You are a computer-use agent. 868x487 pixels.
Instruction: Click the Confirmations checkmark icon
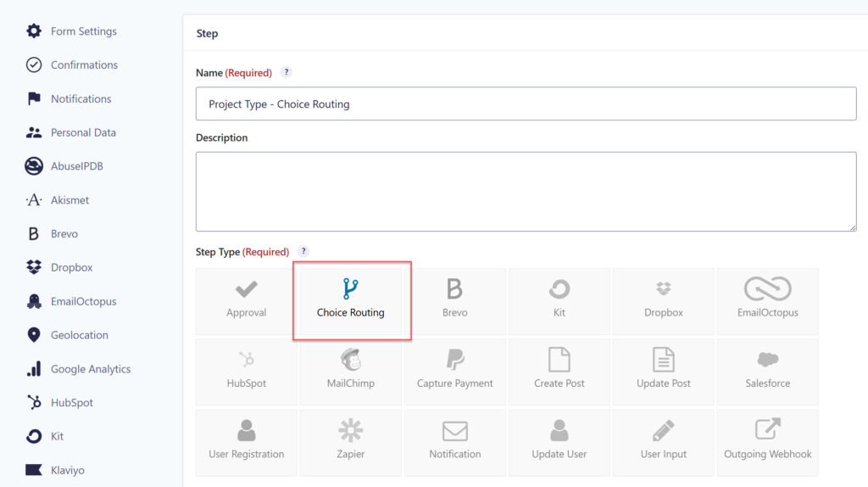(34, 64)
